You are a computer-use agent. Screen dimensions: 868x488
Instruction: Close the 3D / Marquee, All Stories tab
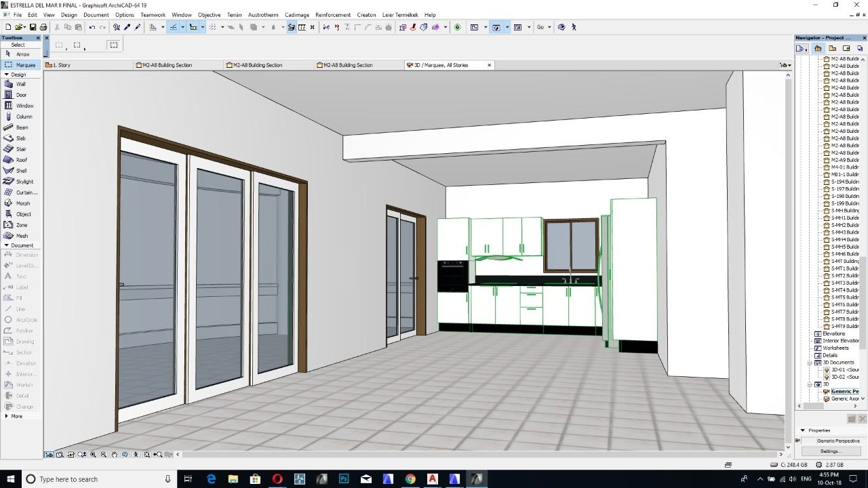tap(489, 65)
